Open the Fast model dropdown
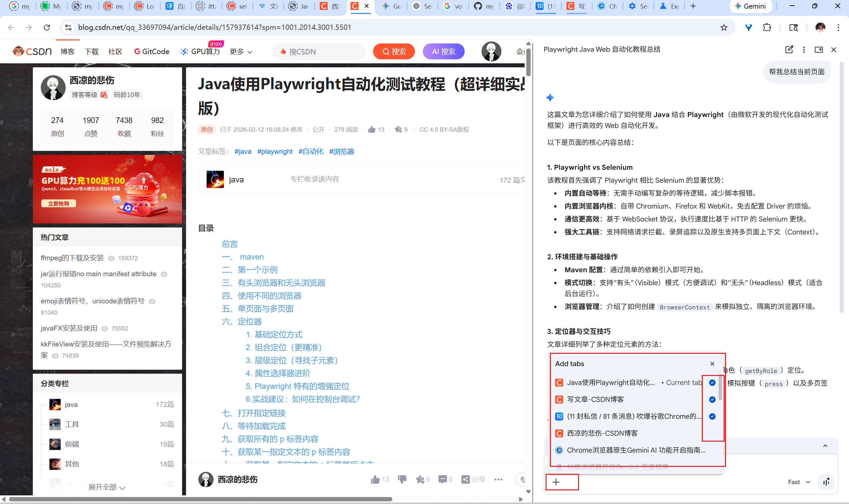The image size is (849, 504). (799, 482)
